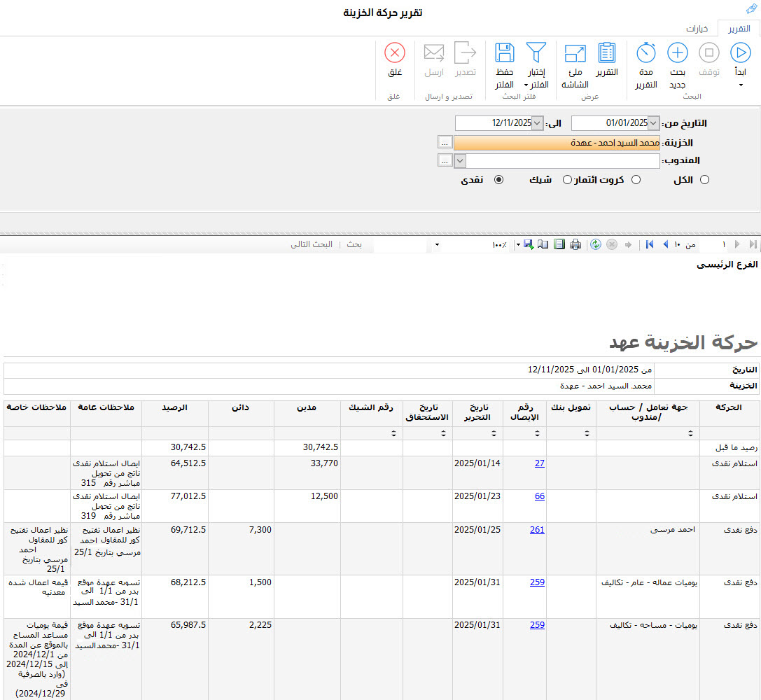This screenshot has width=761, height=700.
Task: Select the All (الكل) radio button
Action: 704,180
